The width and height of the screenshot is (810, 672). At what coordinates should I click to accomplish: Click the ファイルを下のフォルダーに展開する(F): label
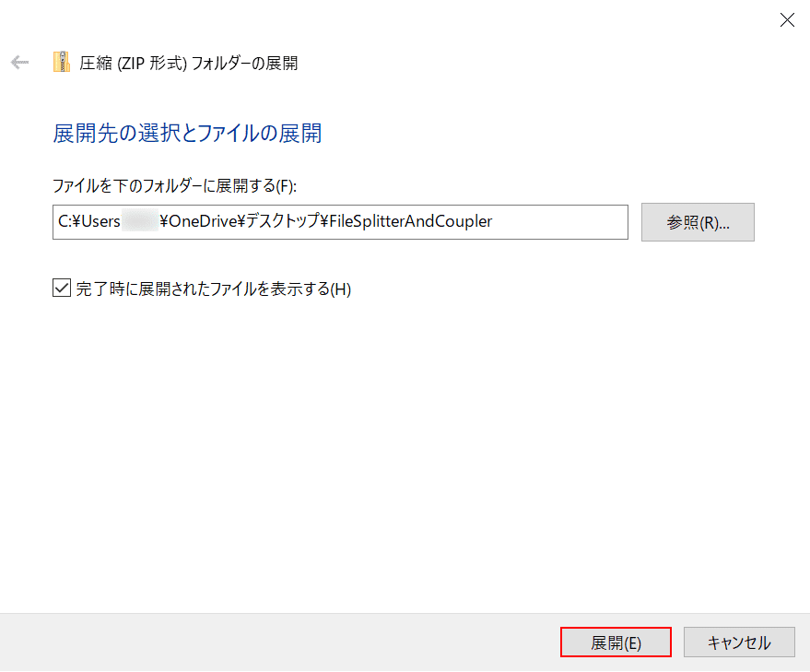point(174,185)
